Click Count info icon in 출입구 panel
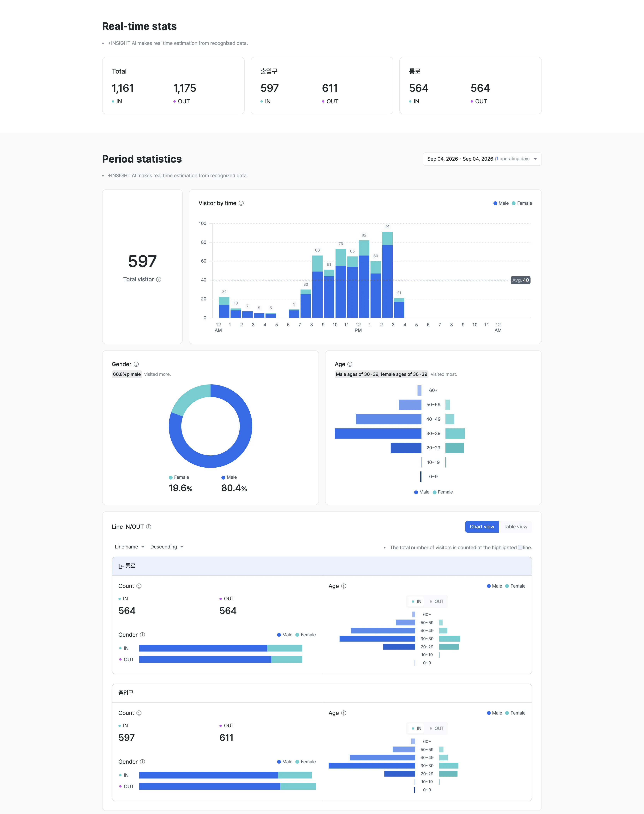 139,713
